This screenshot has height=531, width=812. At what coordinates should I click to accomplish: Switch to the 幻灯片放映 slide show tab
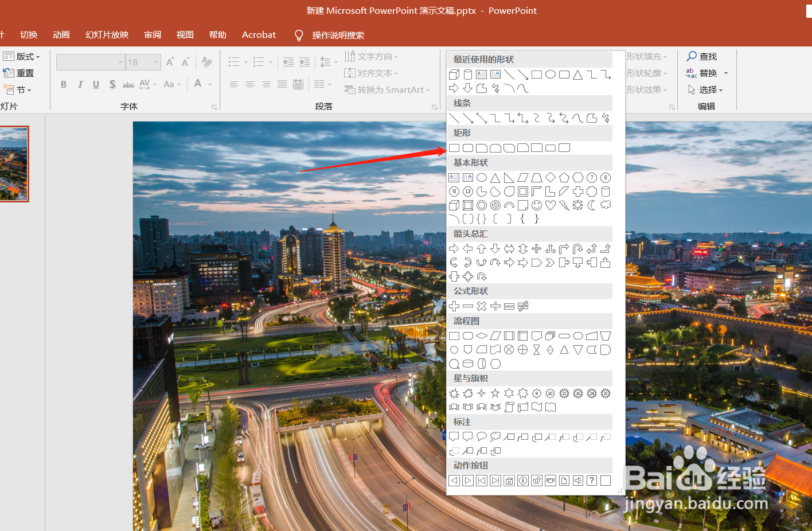[x=107, y=35]
